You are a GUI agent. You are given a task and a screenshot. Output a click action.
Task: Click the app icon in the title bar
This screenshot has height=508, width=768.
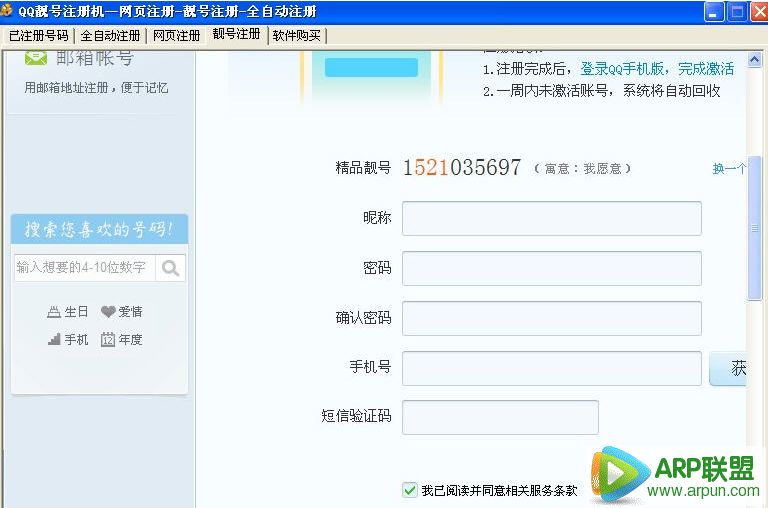coord(7,11)
